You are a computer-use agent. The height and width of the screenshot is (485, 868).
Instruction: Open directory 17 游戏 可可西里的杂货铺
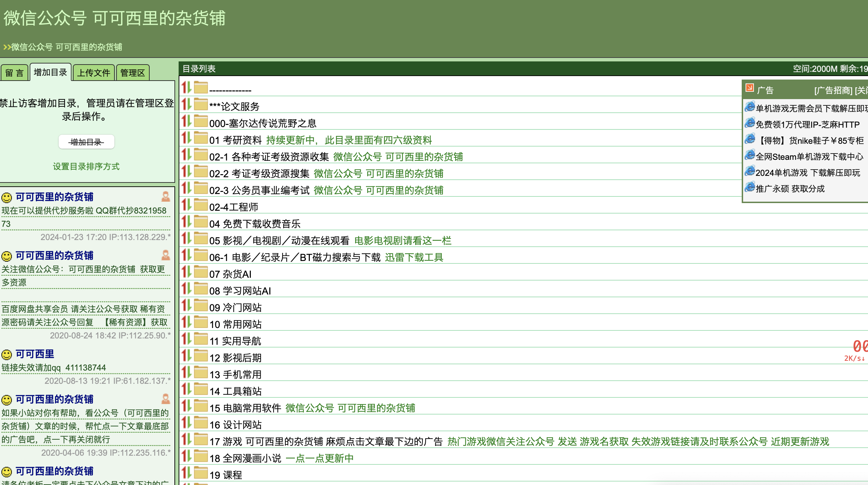coord(326,442)
